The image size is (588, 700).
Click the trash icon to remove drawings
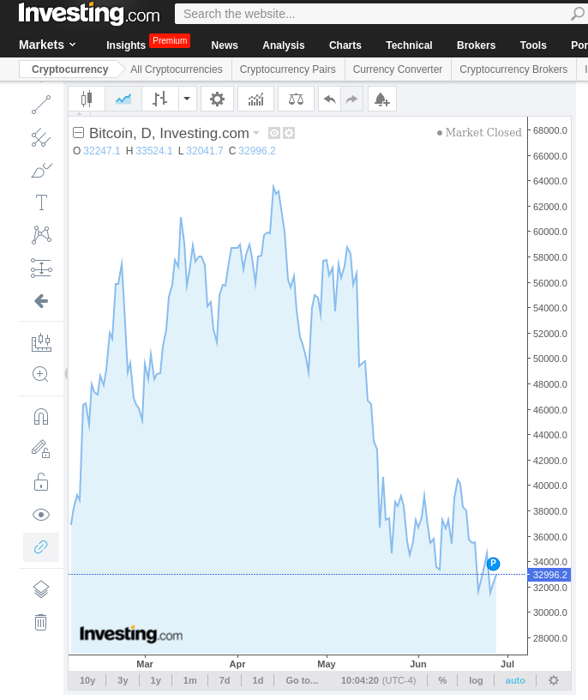coord(40,622)
